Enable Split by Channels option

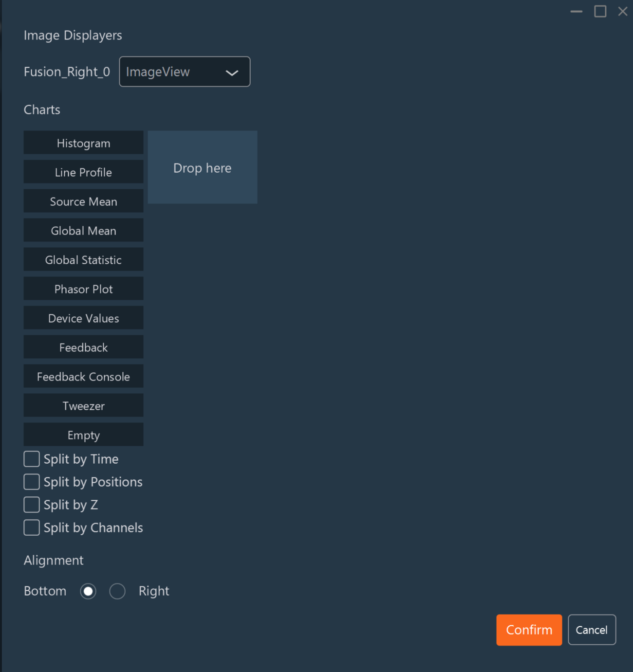(32, 527)
